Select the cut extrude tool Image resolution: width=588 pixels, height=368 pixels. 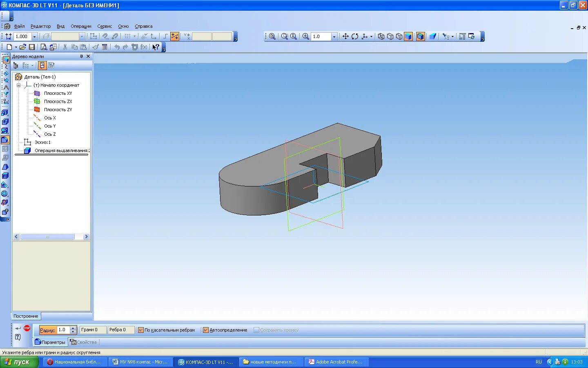click(x=5, y=122)
